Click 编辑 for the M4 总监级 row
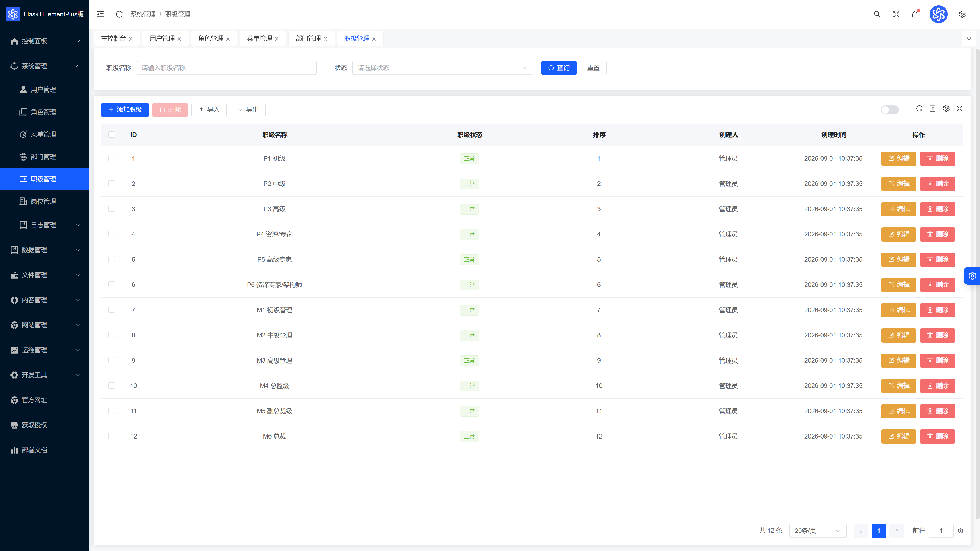Image resolution: width=980 pixels, height=551 pixels. [899, 386]
